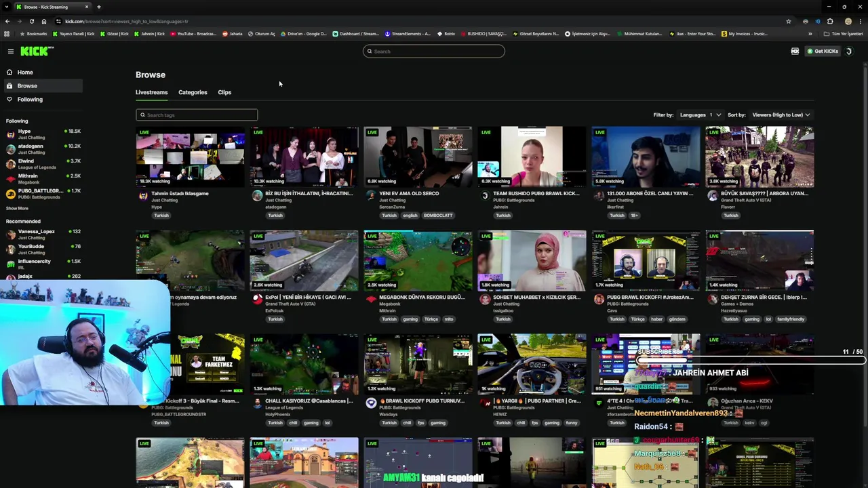The image size is (868, 488).
Task: Click streamer avatar beside 'SOHBET MUHABBET x KIZILCIK'
Action: pyautogui.click(x=485, y=300)
